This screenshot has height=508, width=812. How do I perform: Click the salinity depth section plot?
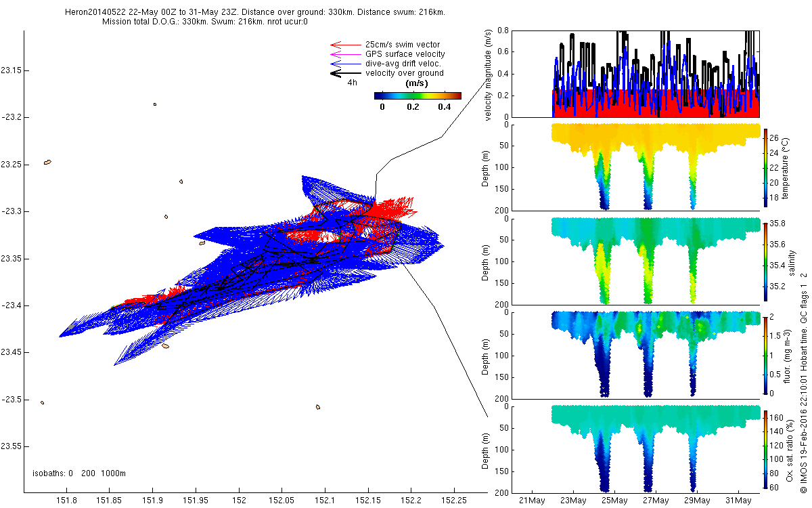coord(636,261)
